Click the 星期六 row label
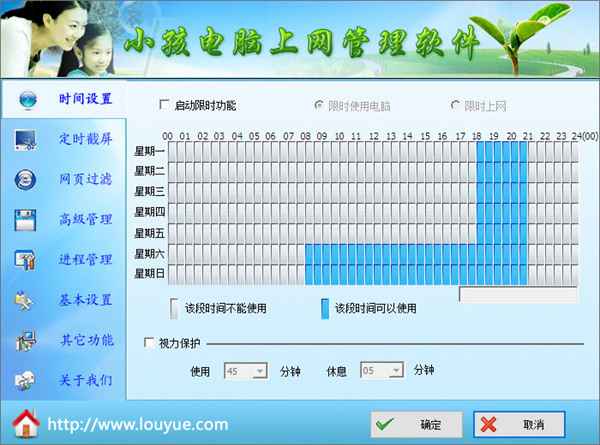 tap(149, 254)
